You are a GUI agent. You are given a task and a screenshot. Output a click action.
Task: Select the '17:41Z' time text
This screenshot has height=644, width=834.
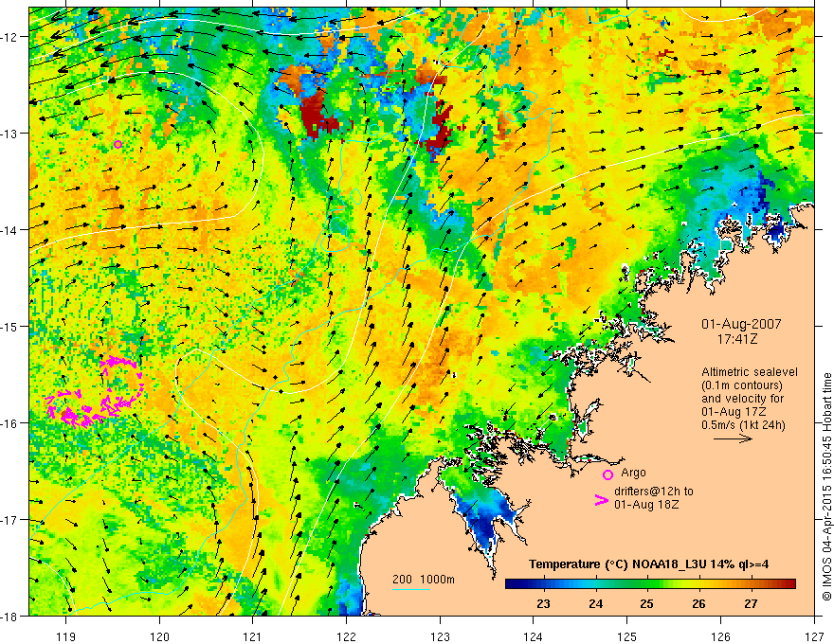[736, 338]
